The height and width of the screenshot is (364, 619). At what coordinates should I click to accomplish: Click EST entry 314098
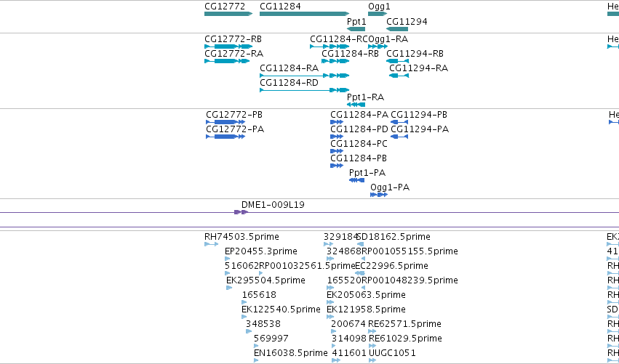(349, 339)
